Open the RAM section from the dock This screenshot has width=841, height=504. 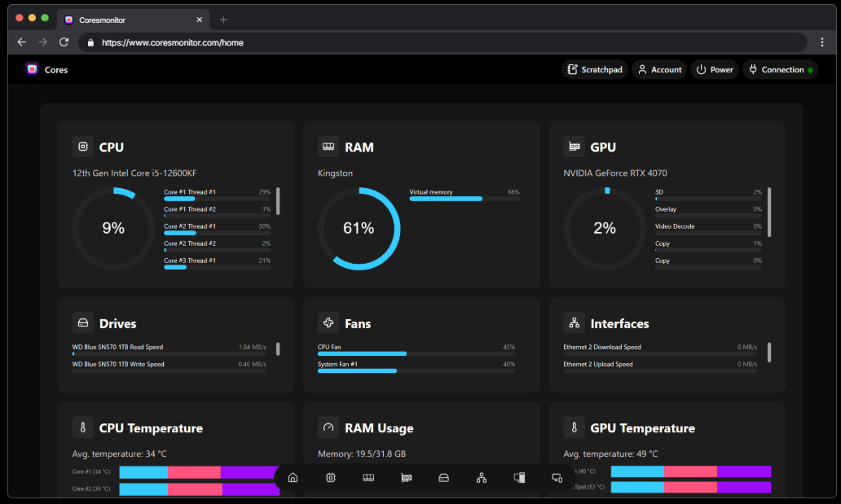[368, 478]
